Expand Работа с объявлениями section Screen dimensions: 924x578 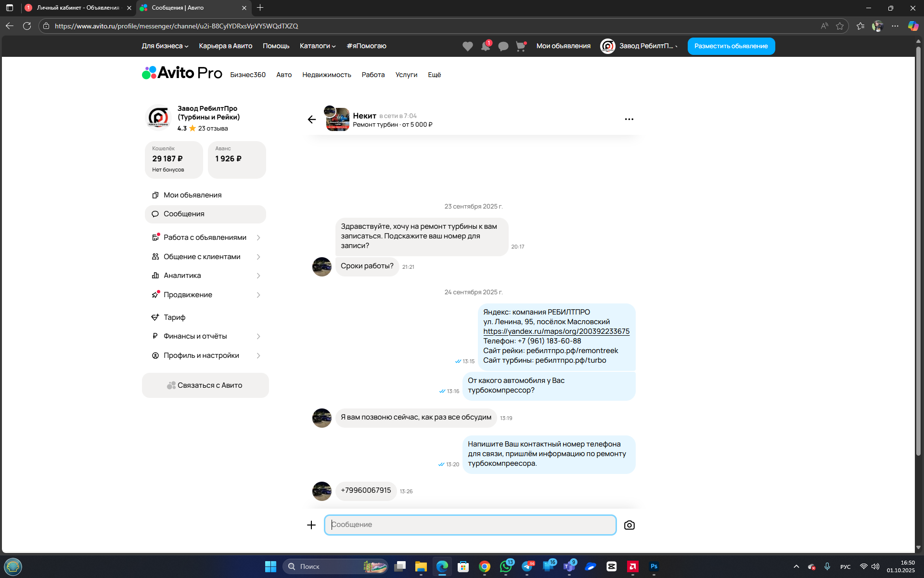205,237
